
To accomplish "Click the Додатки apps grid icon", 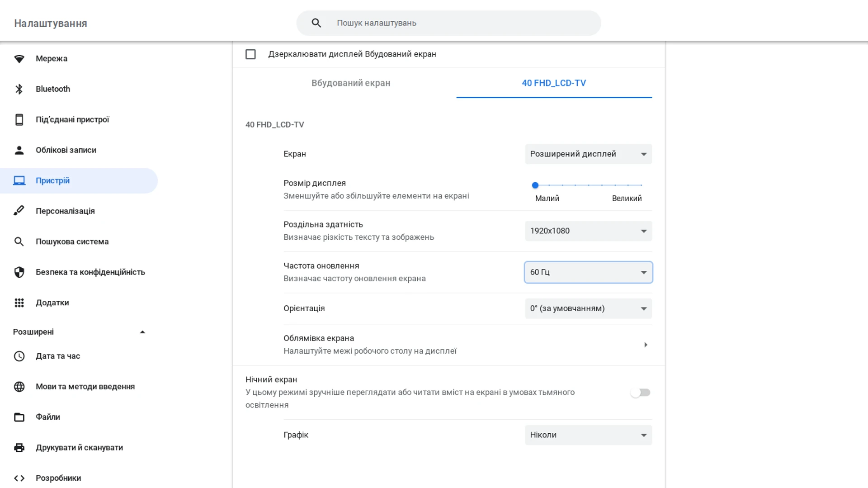I will coord(19,303).
